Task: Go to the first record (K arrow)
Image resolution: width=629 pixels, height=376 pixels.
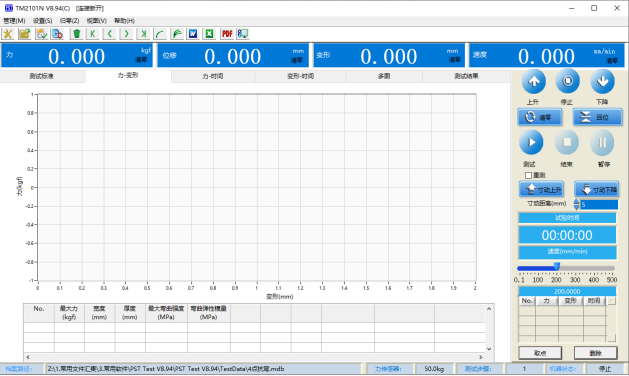Action: coord(93,34)
